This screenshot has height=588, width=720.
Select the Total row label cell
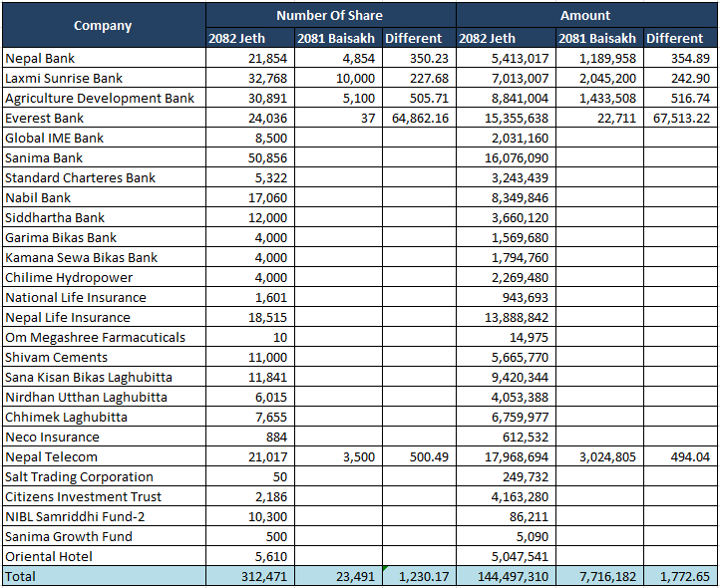tap(103, 577)
